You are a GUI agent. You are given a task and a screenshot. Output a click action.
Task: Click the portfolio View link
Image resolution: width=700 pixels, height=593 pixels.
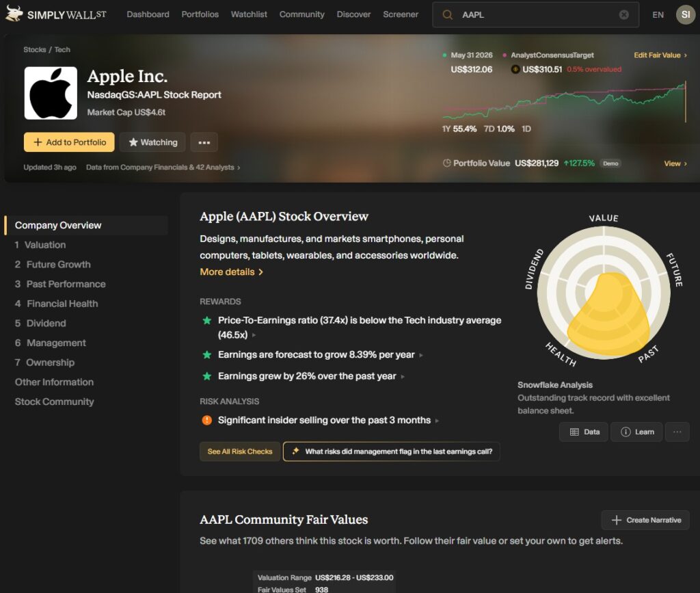click(675, 163)
